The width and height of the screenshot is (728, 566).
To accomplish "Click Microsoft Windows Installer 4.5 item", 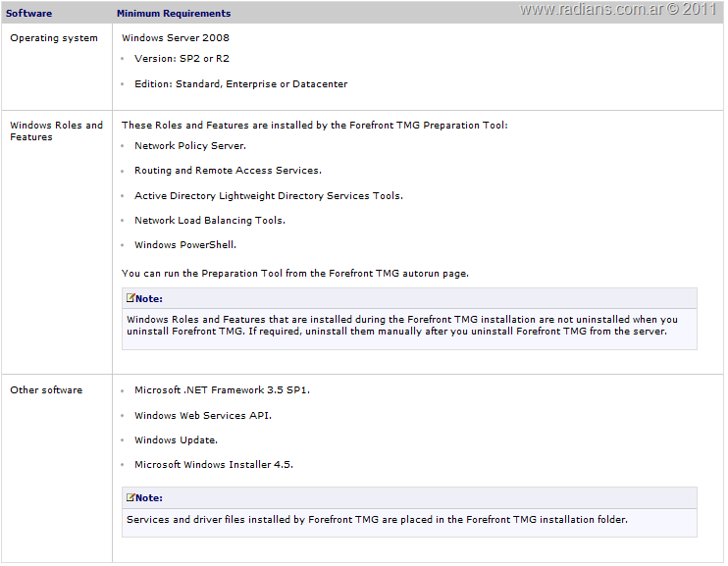I will [x=214, y=465].
